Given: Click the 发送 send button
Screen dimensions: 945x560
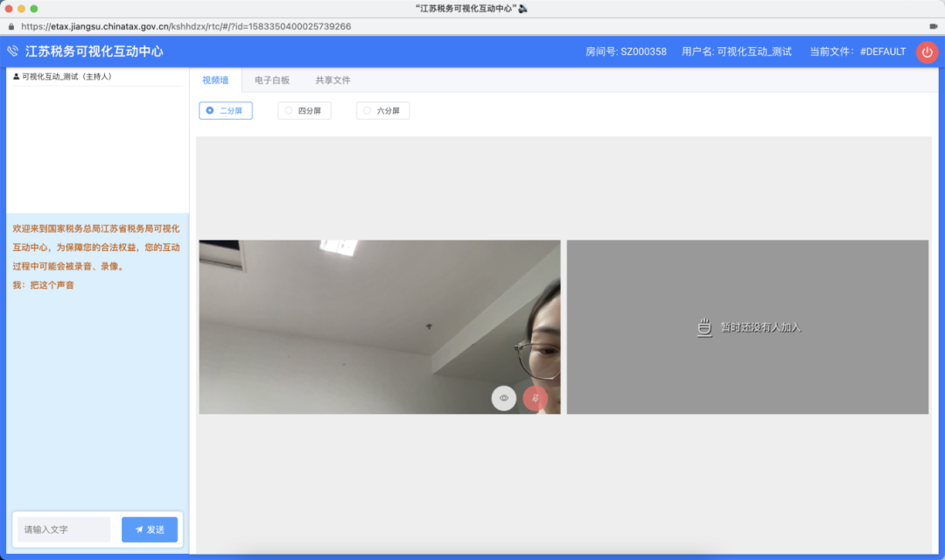Looking at the screenshot, I should pyautogui.click(x=150, y=529).
